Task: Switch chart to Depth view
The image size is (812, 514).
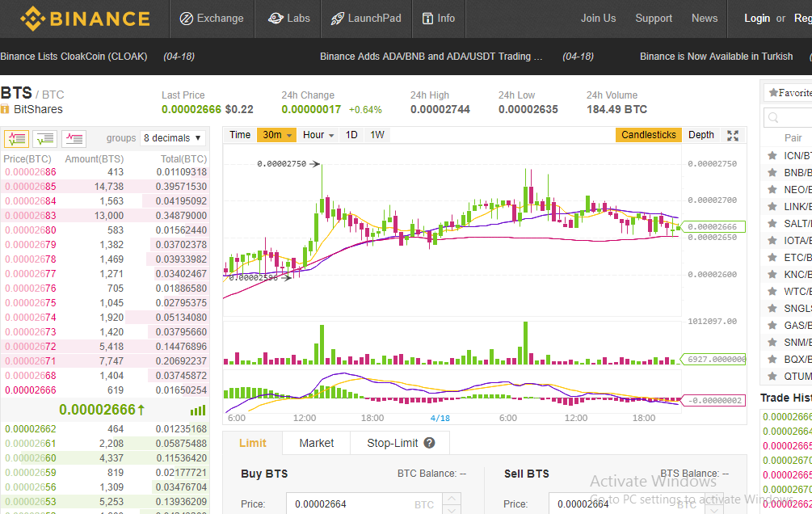Action: (701, 135)
